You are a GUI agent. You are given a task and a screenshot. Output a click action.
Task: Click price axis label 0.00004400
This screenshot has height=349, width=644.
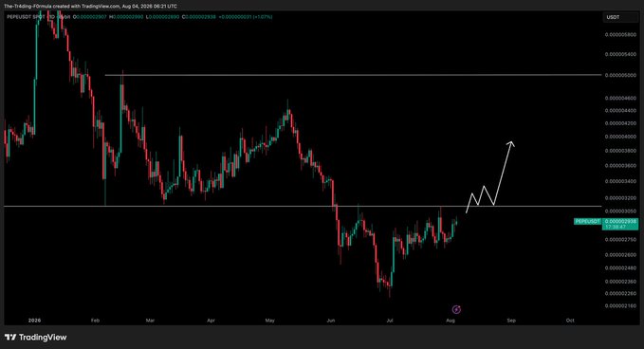[621, 110]
